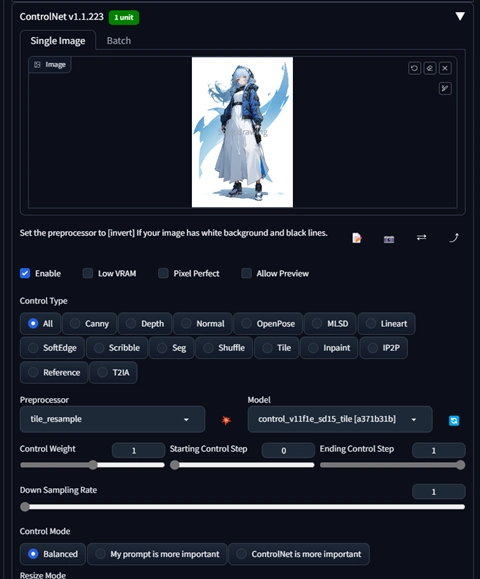The image size is (480, 579).
Task: Select the All control type
Action: (40, 323)
